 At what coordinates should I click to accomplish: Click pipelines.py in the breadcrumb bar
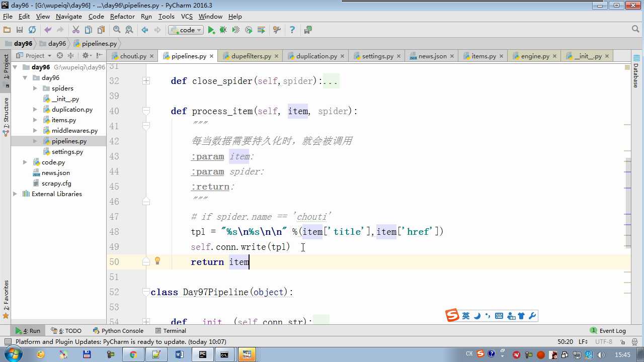(x=95, y=44)
